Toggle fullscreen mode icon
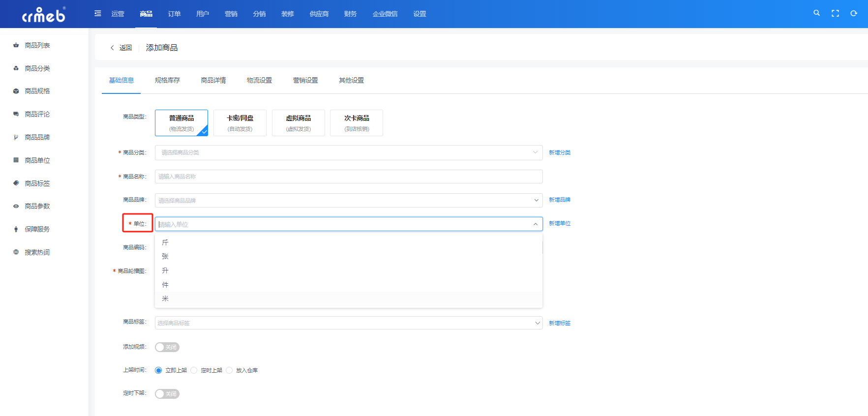Screen dimensions: 868x416 (835, 13)
